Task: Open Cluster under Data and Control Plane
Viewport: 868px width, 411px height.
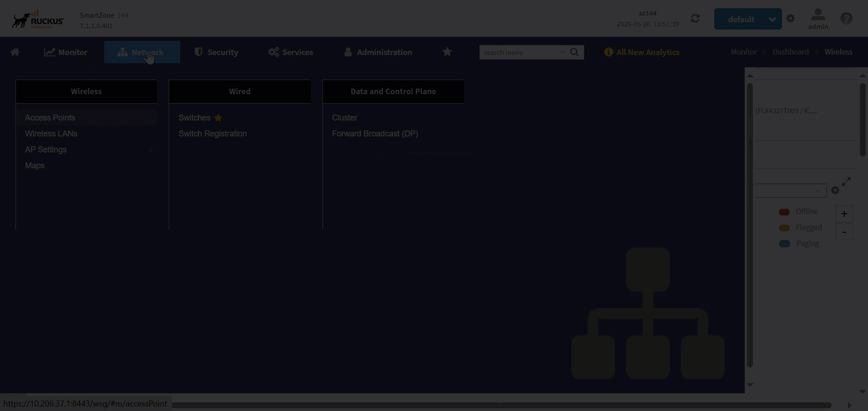Action: click(344, 118)
